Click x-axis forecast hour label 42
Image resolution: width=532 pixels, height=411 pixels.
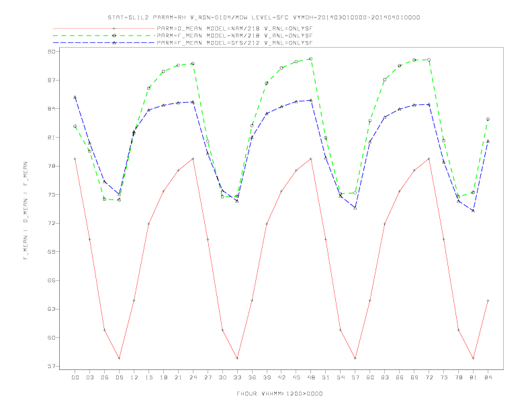point(281,377)
